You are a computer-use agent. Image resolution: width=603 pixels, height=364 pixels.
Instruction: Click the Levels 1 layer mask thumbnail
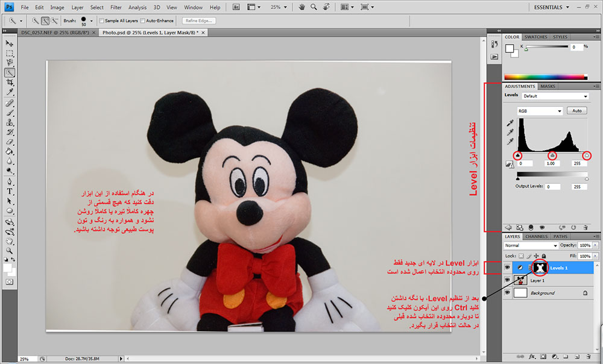pos(540,268)
